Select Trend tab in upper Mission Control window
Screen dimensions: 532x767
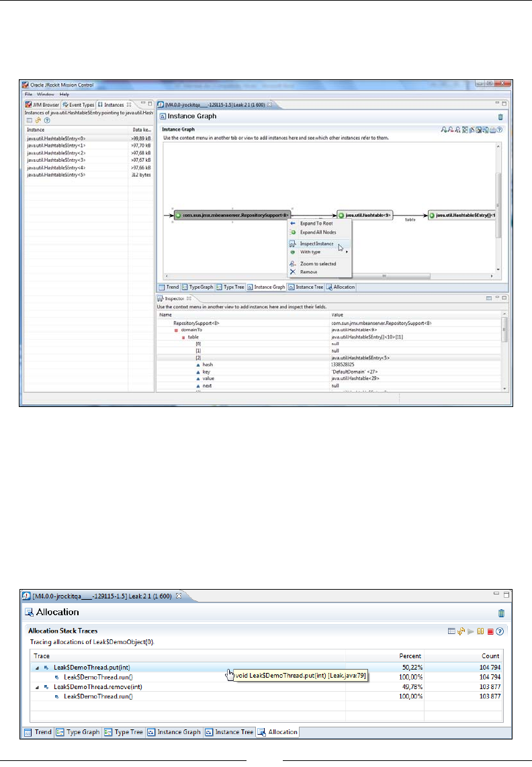(x=169, y=287)
